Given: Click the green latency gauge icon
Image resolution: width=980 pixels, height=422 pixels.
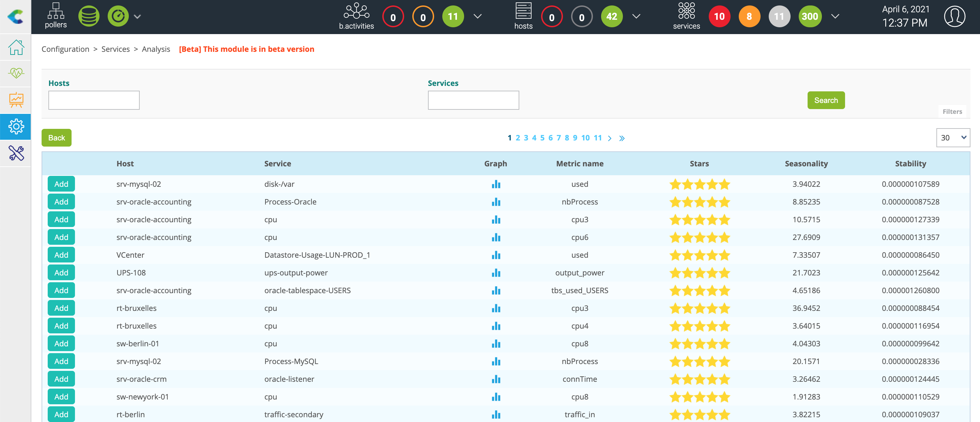Looking at the screenshot, I should pos(118,16).
